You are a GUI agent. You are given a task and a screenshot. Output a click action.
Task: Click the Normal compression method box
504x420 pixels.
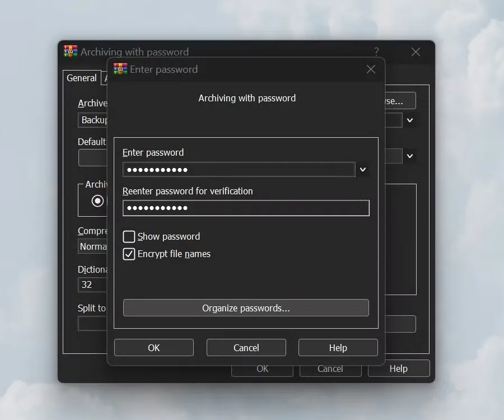click(x=92, y=246)
